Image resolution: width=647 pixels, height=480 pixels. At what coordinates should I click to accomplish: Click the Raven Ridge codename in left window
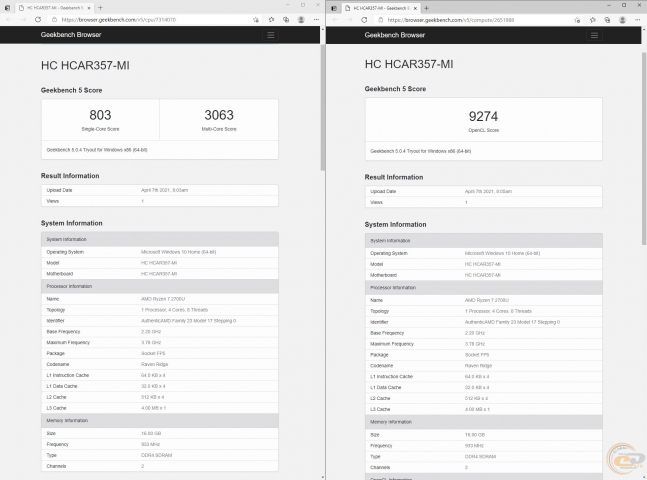pos(154,364)
